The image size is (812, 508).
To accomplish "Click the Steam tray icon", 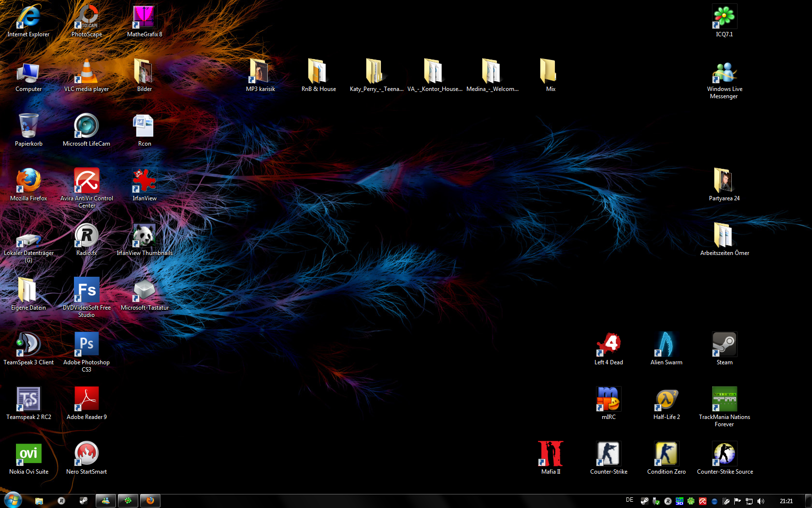I will tap(644, 501).
